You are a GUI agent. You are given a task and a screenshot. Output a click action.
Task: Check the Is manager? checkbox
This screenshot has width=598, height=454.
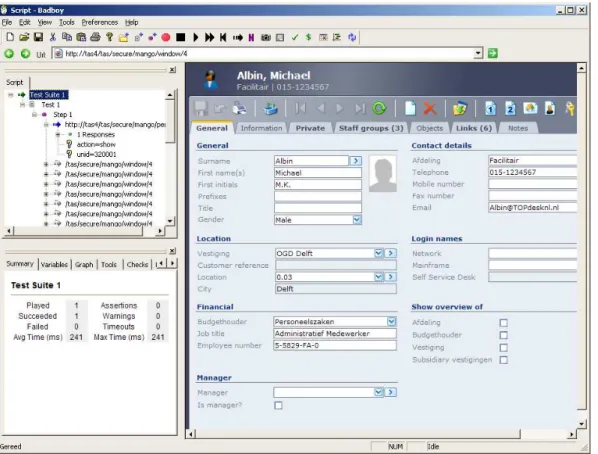click(278, 405)
